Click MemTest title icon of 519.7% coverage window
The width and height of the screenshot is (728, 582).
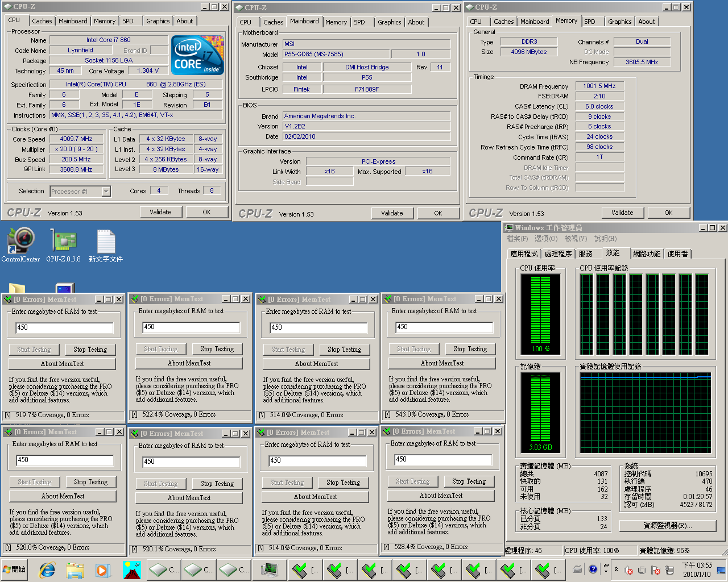(x=7, y=300)
